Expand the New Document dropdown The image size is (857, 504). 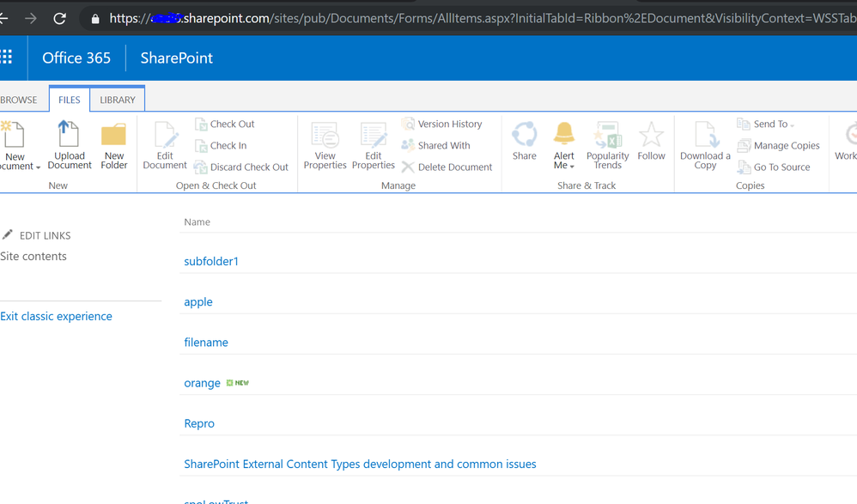point(38,167)
